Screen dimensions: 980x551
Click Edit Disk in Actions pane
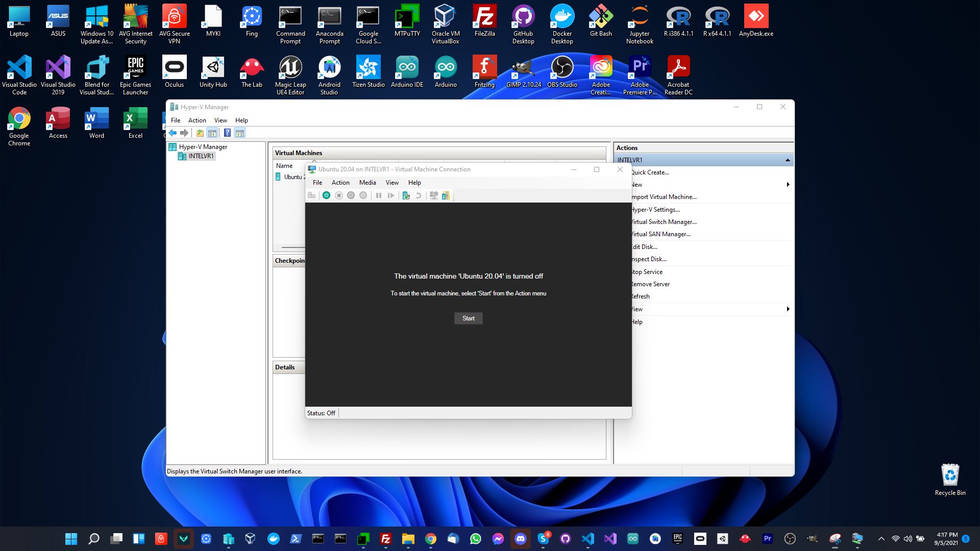(644, 247)
